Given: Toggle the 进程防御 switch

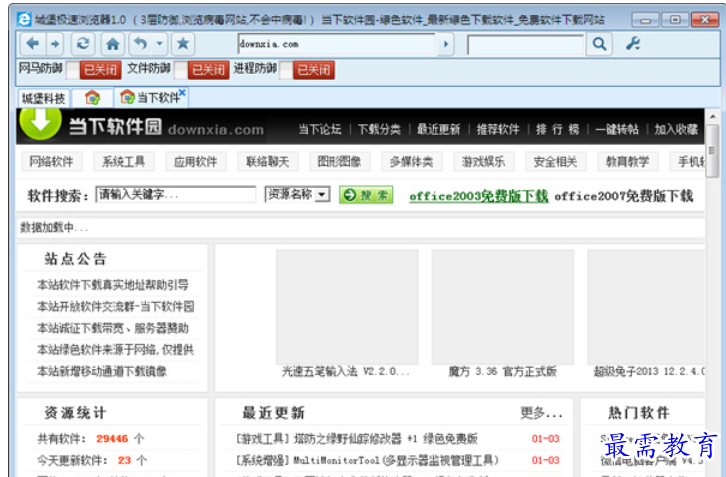Looking at the screenshot, I should [307, 70].
